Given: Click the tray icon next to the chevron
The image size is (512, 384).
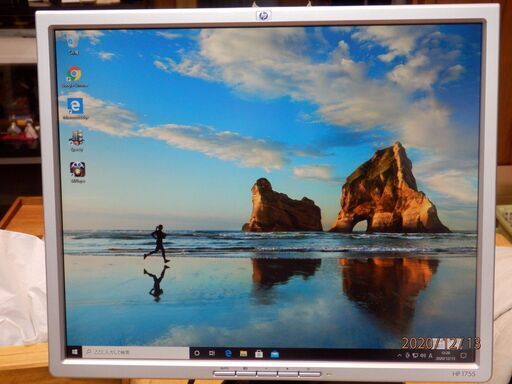Looking at the screenshot, I should click(x=407, y=356).
